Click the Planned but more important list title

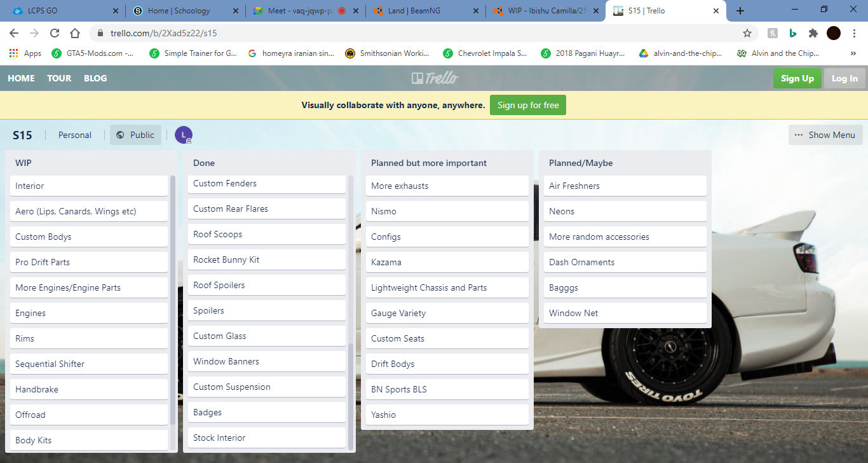429,163
